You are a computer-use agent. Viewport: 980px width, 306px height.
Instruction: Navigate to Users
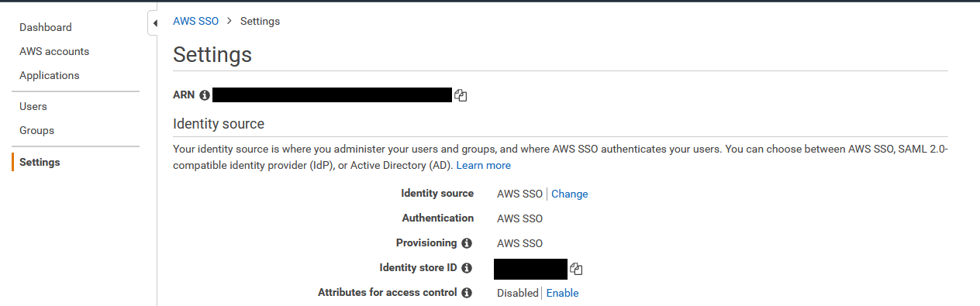tap(33, 106)
